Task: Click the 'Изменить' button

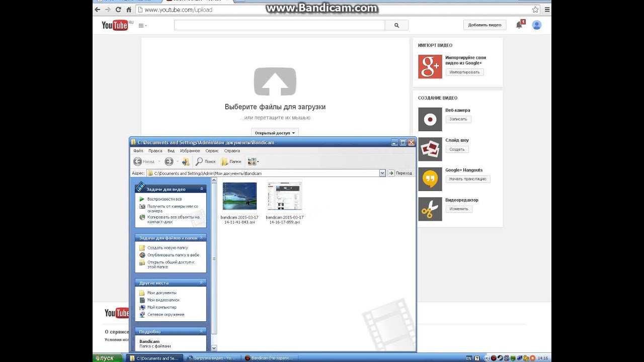Action: pos(459,209)
